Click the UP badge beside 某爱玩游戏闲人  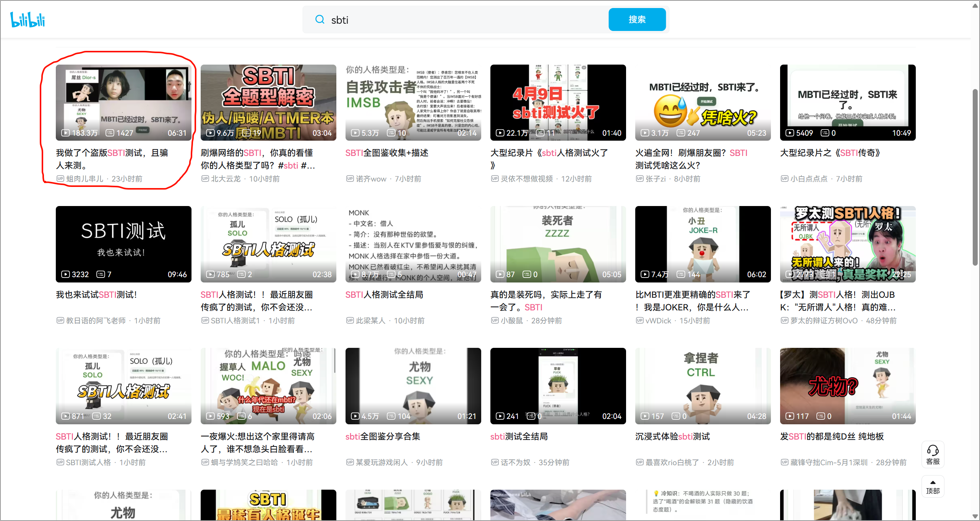point(350,462)
